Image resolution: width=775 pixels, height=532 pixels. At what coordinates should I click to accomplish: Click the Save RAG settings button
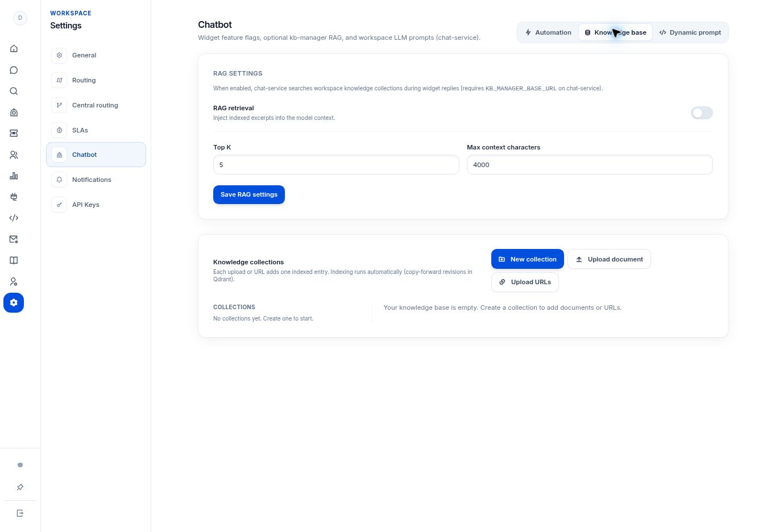tap(249, 194)
